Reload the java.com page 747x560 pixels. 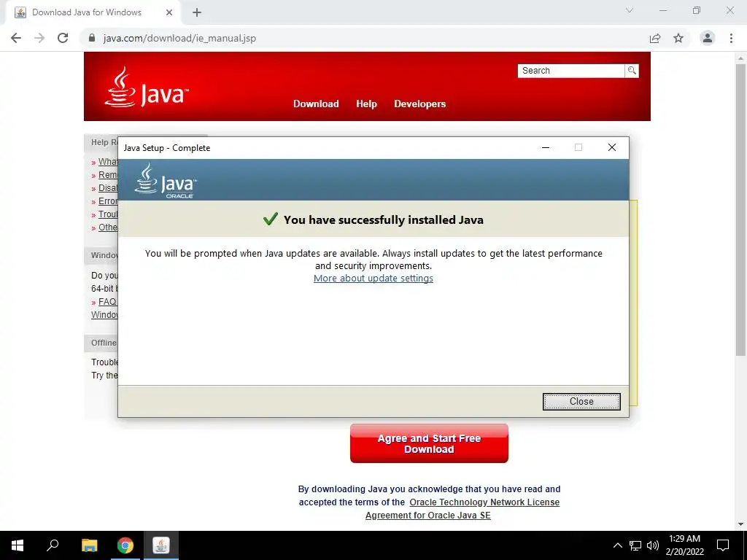click(63, 38)
